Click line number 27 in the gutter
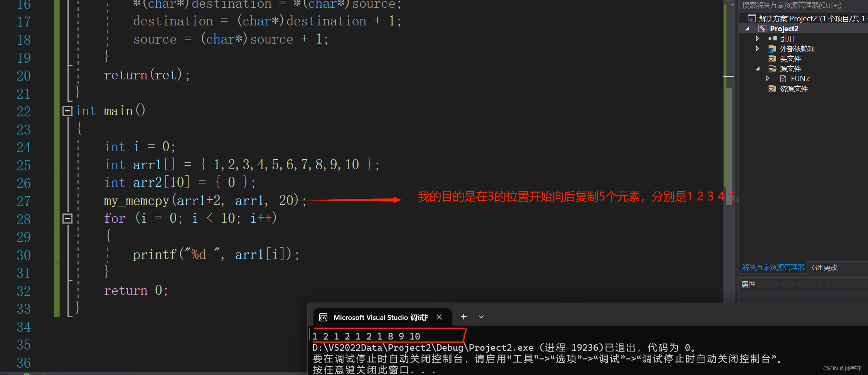The image size is (868, 375). [x=24, y=201]
